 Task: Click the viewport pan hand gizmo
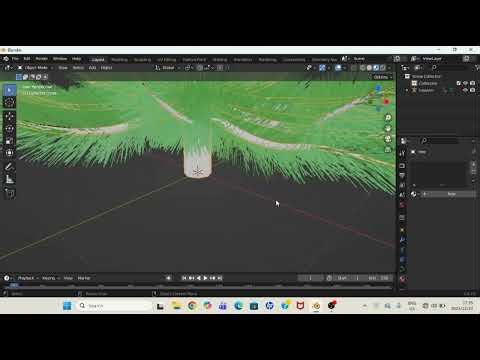pyautogui.click(x=388, y=128)
